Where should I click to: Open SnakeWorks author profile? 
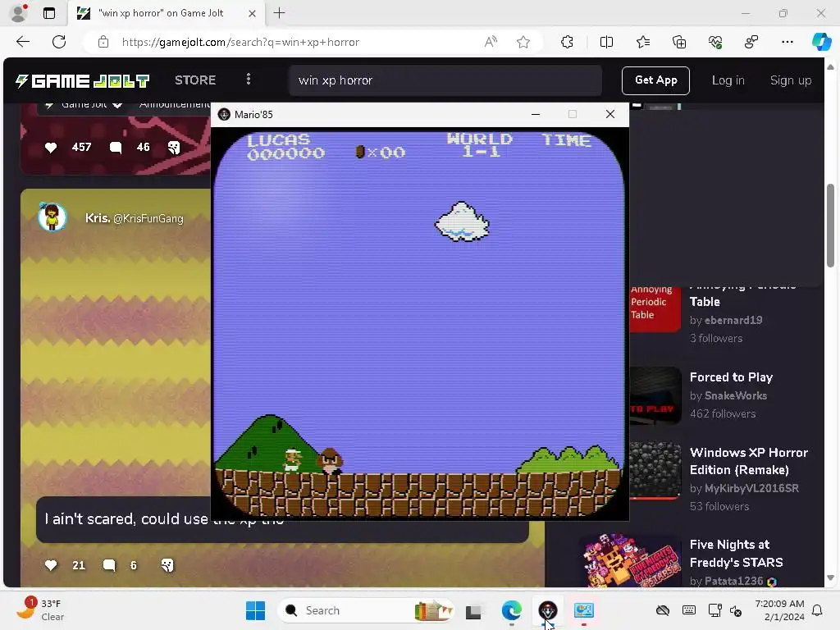[736, 396]
